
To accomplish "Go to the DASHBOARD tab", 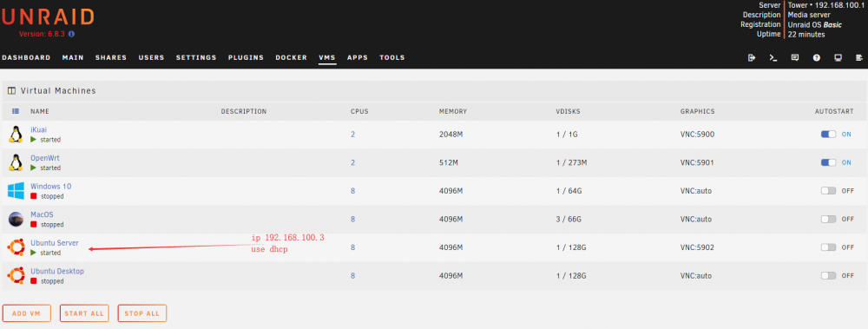I will [26, 57].
